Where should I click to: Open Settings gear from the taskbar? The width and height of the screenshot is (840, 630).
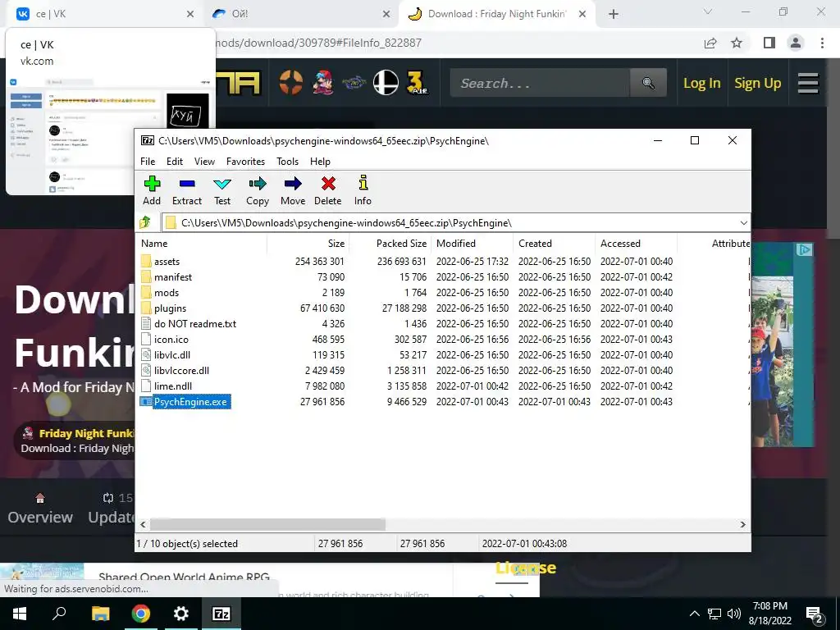tap(181, 614)
